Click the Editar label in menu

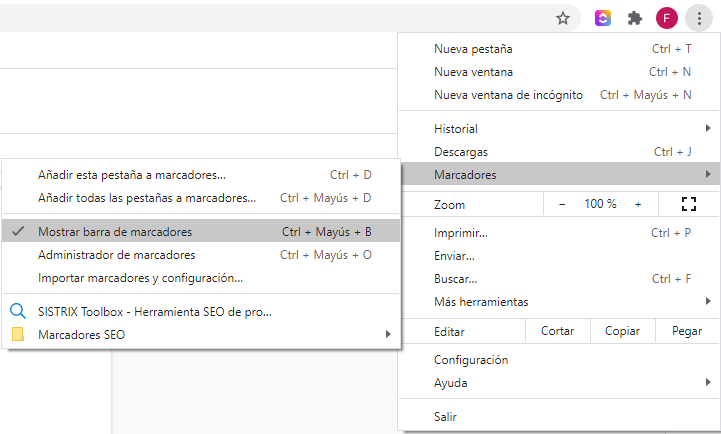coord(449,331)
